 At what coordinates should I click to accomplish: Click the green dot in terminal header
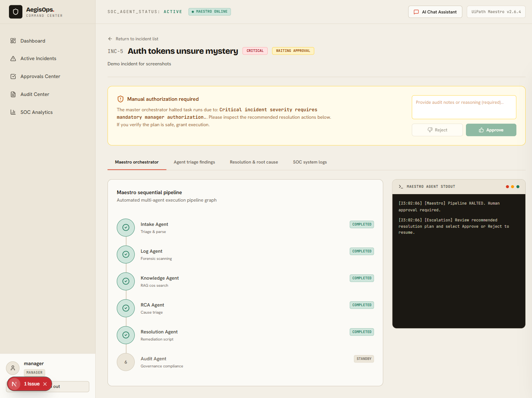click(518, 187)
